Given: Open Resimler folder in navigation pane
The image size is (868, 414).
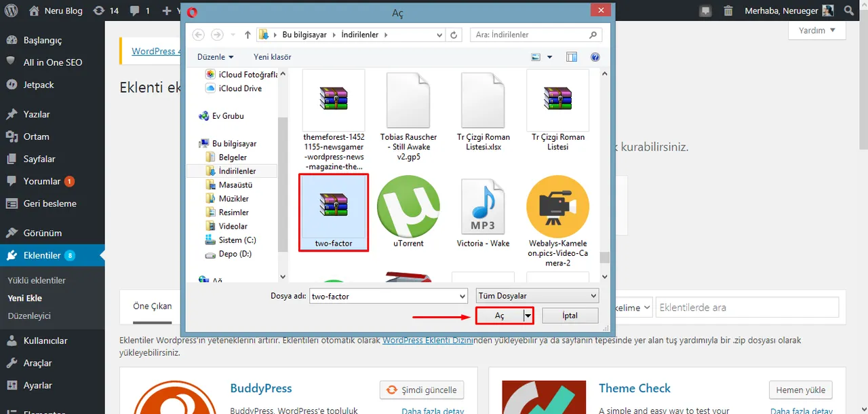Looking at the screenshot, I should tap(228, 212).
